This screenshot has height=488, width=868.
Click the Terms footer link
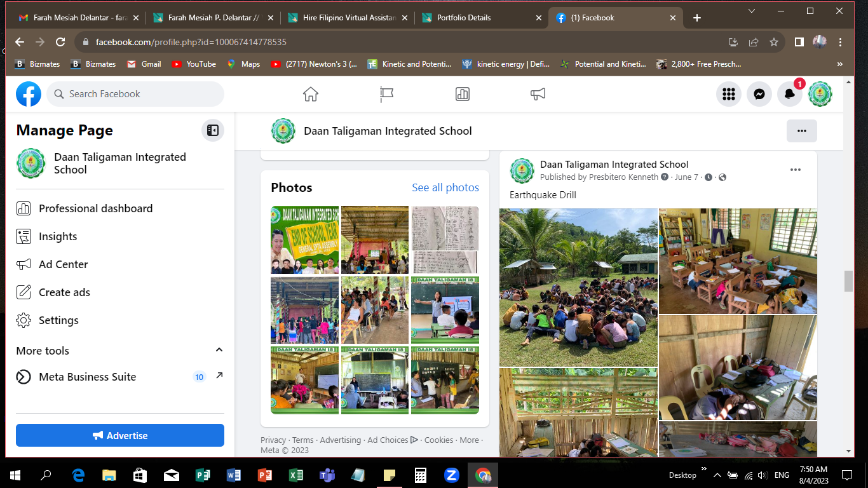[303, 440]
